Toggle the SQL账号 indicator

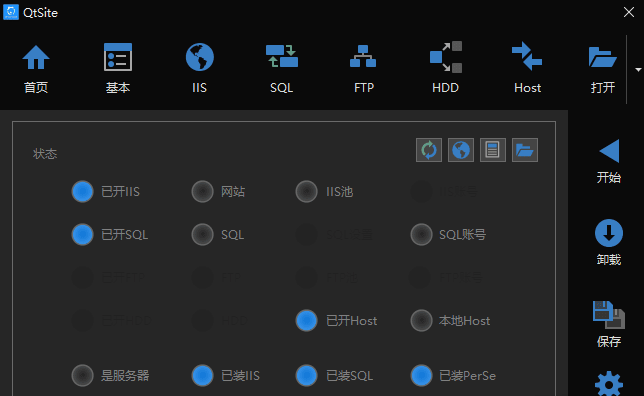click(421, 235)
